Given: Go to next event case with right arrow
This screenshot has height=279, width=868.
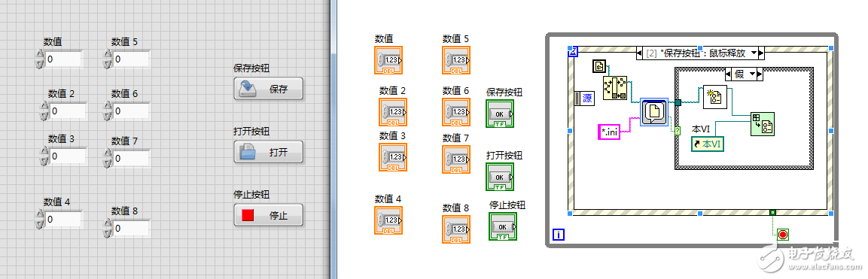Looking at the screenshot, I should (x=761, y=53).
